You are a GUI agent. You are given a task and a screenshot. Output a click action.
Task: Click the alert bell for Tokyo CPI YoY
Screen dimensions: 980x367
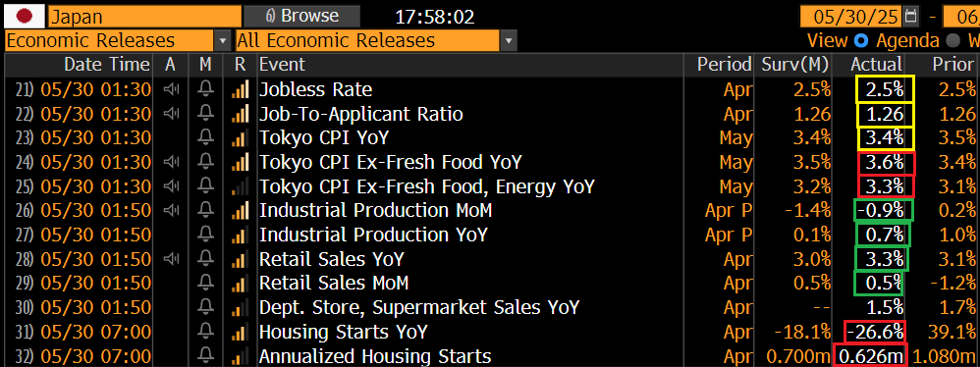point(205,138)
